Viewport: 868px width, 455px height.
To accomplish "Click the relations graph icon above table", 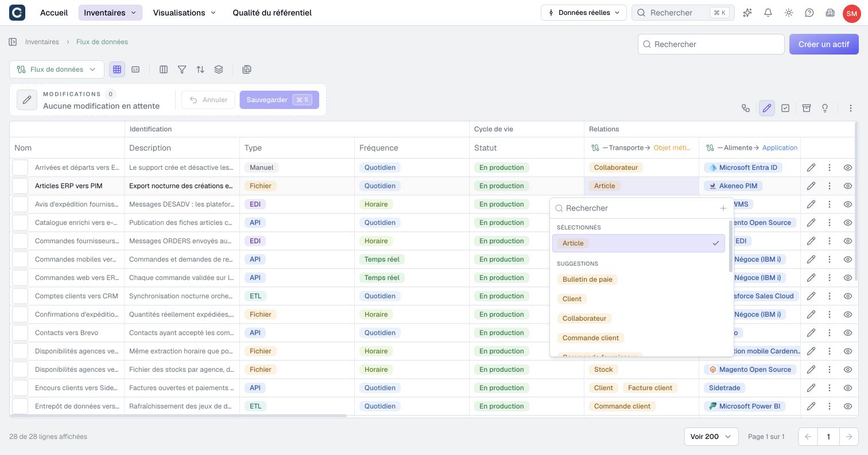I will [x=746, y=108].
